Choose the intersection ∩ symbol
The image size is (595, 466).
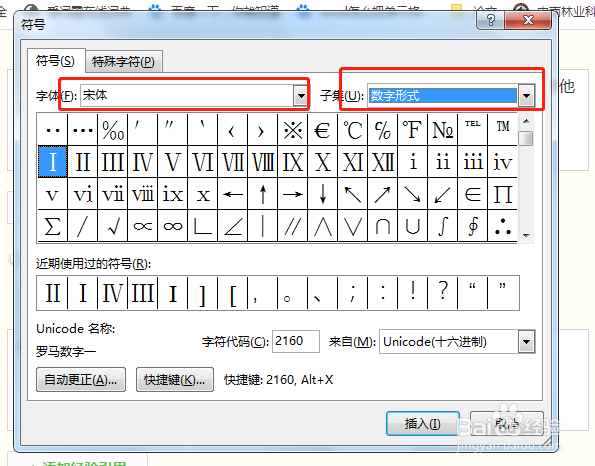coord(382,226)
